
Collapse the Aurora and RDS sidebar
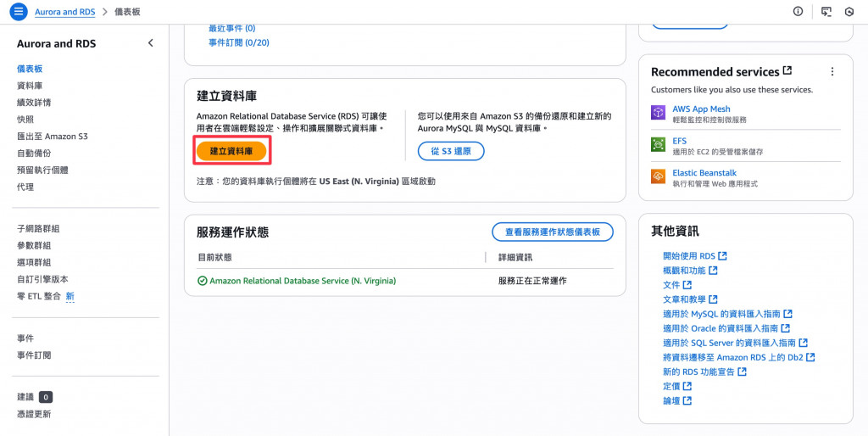151,43
